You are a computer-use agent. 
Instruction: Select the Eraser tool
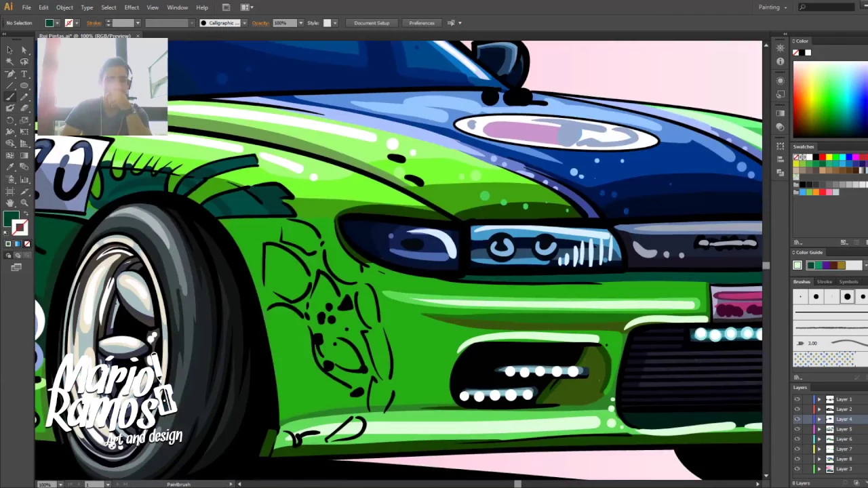coord(24,108)
